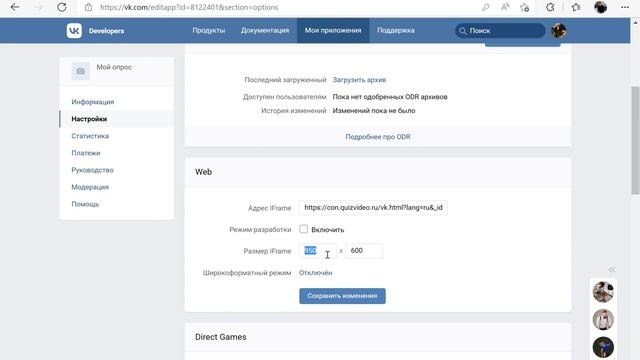This screenshot has width=640, height=360.
Task: Click the Последний загруженный label
Action: 285,80
